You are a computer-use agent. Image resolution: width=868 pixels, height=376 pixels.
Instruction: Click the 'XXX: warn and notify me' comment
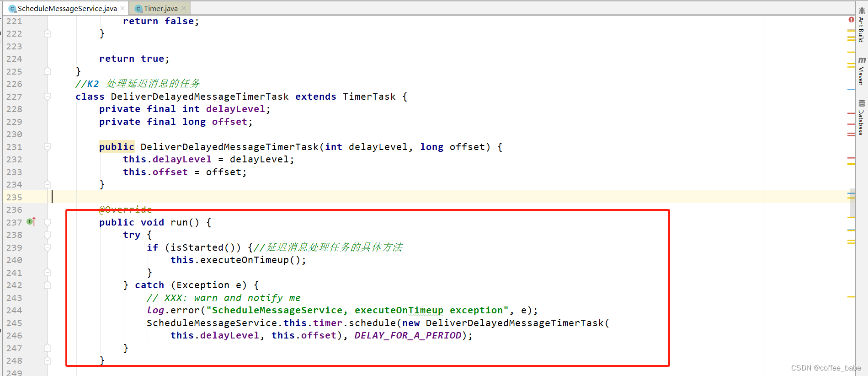(224, 298)
